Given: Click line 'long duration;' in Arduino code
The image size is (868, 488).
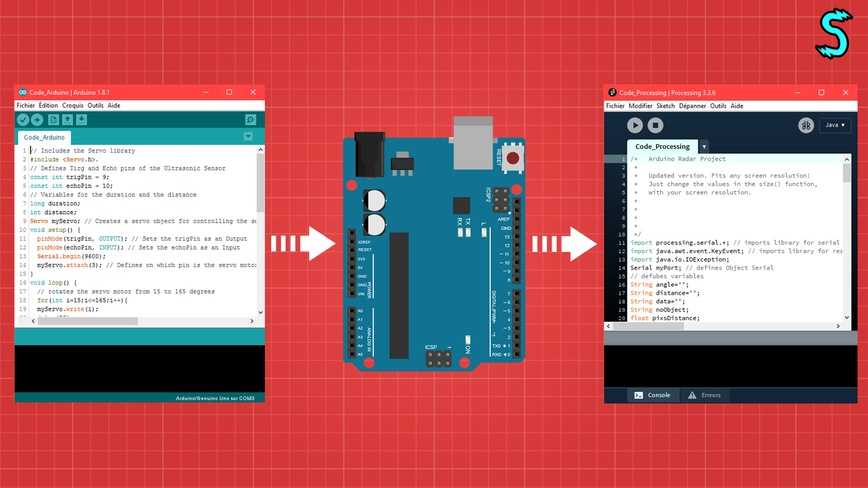Looking at the screenshot, I should (x=55, y=203).
